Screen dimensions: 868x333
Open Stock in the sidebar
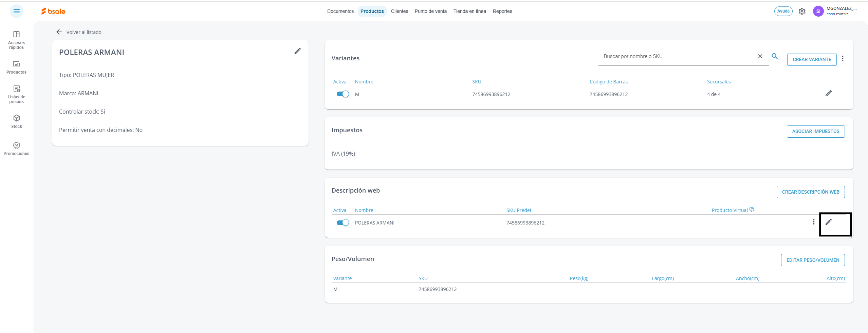(16, 121)
